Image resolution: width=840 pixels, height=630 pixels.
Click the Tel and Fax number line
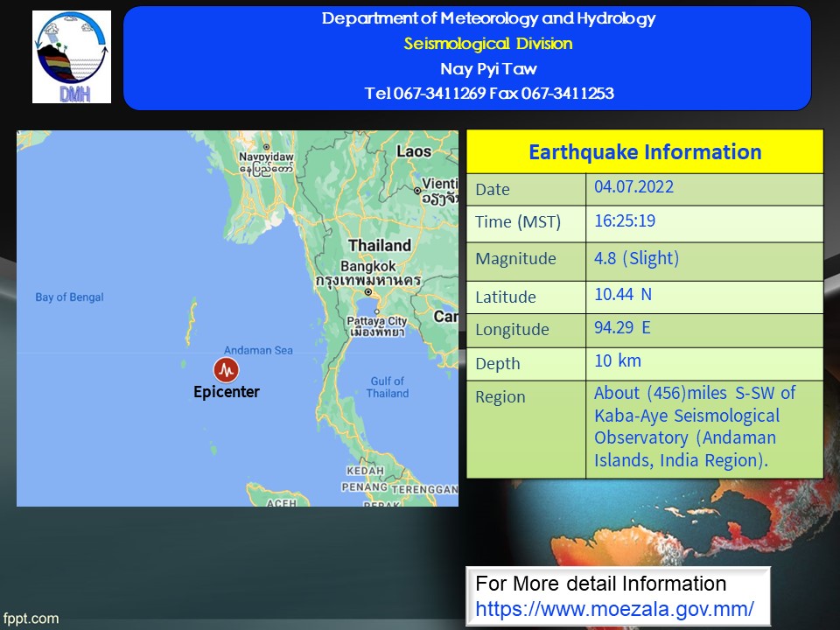[489, 94]
